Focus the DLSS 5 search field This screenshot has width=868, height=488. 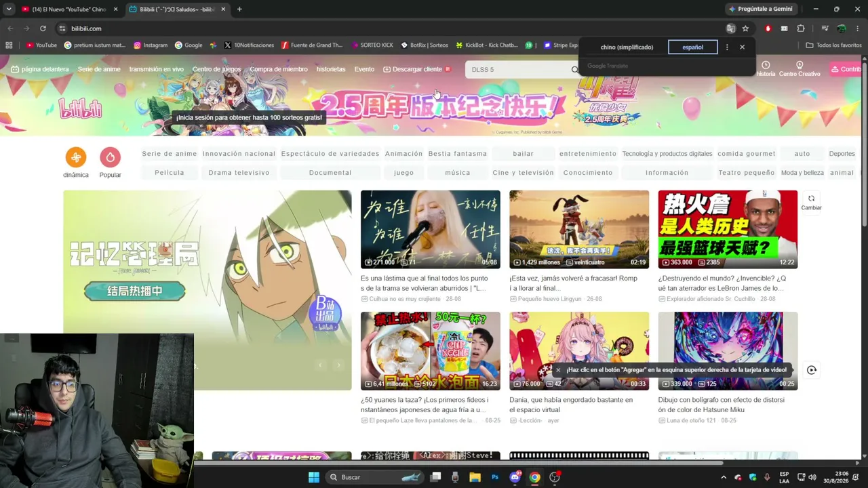click(x=519, y=70)
